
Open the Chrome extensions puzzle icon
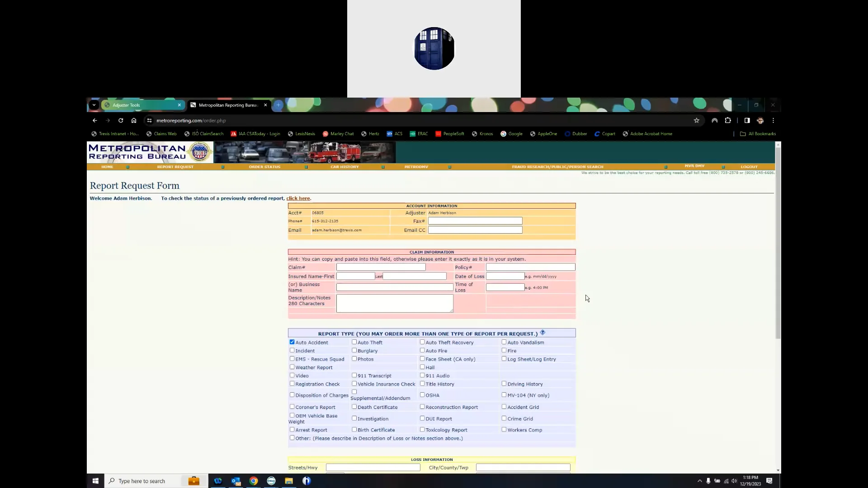pos(728,121)
